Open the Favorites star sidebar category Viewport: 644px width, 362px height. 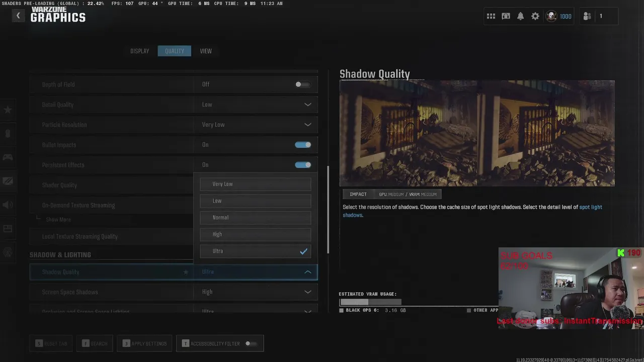(8, 110)
